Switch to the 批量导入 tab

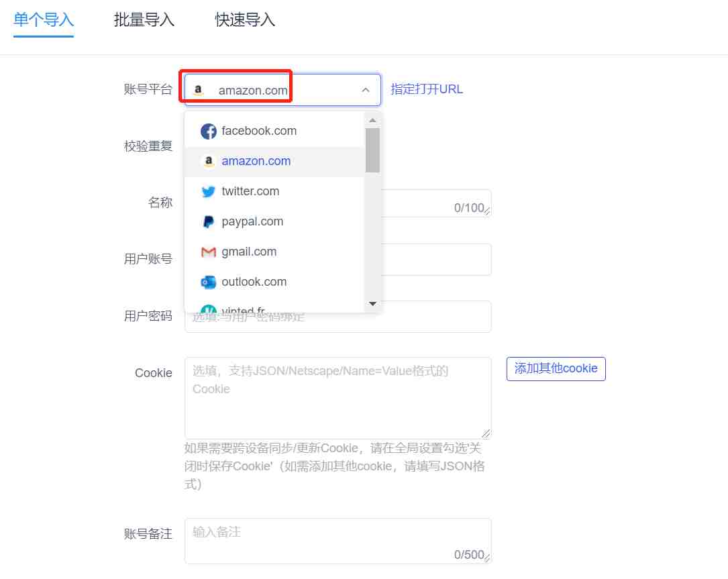pyautogui.click(x=144, y=20)
